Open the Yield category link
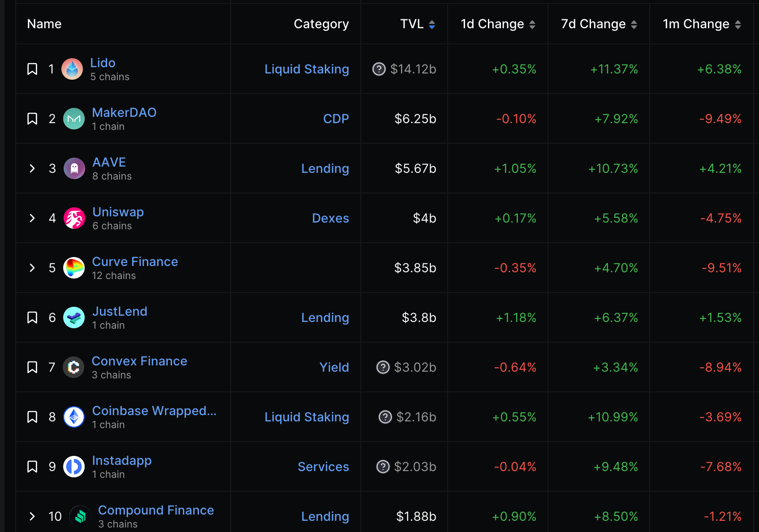This screenshot has height=532, width=759. point(334,367)
